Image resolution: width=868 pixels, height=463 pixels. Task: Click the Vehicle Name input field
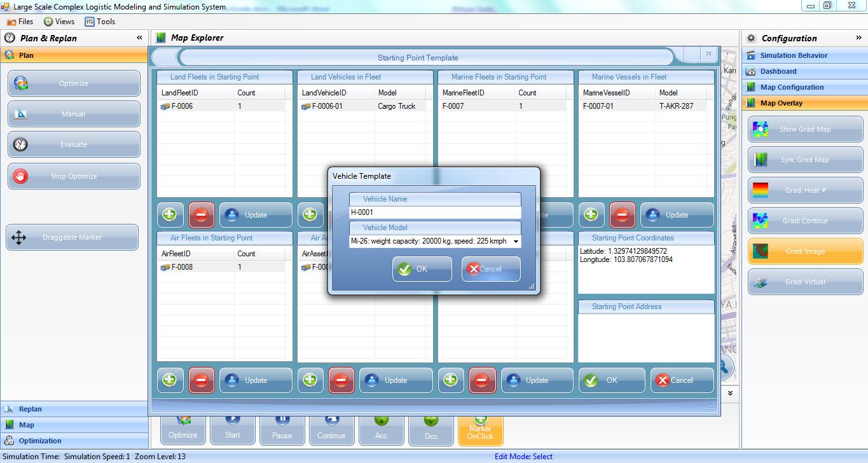point(435,212)
